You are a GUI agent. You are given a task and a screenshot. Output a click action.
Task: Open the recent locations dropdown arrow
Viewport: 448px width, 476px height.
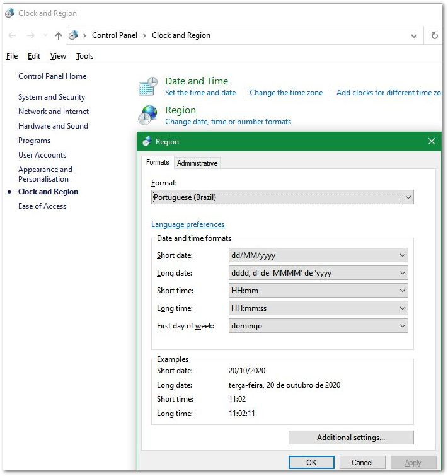coord(45,35)
